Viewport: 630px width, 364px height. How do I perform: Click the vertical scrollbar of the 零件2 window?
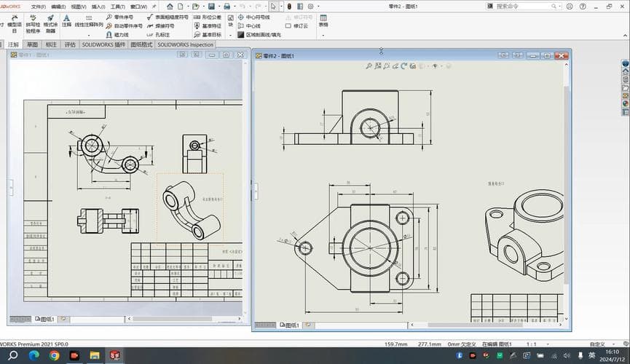pos(567,185)
